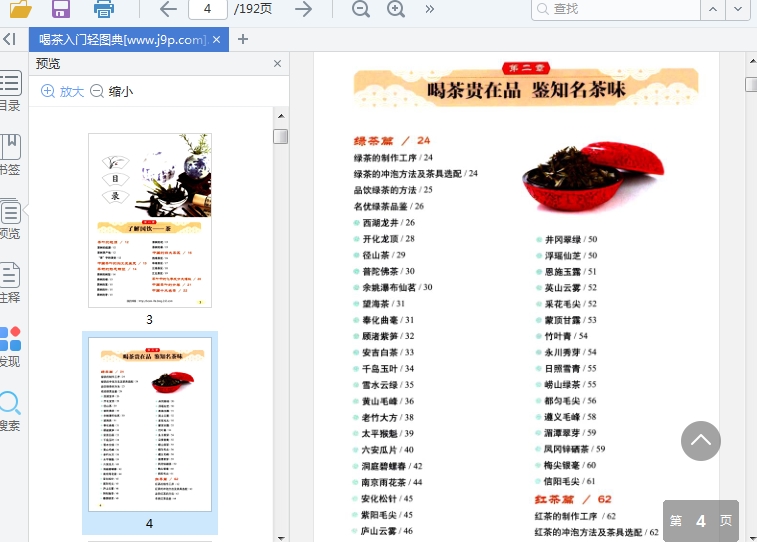Image resolution: width=757 pixels, height=542 pixels.
Task: Find next match with down arrow
Action: (x=738, y=9)
